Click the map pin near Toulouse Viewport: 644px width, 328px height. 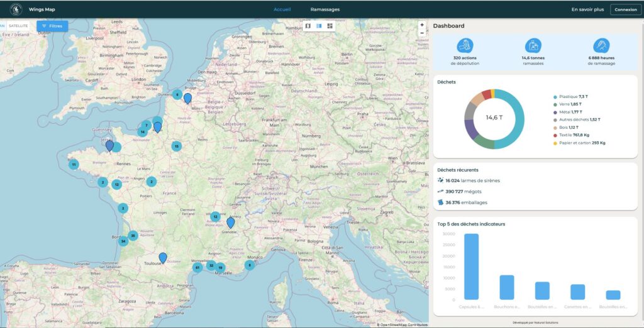click(x=163, y=257)
